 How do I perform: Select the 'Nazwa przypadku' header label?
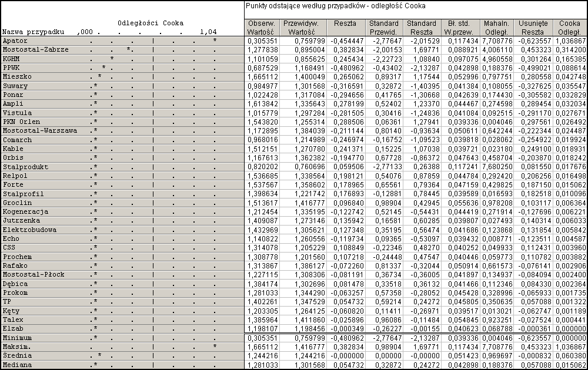click(x=34, y=32)
